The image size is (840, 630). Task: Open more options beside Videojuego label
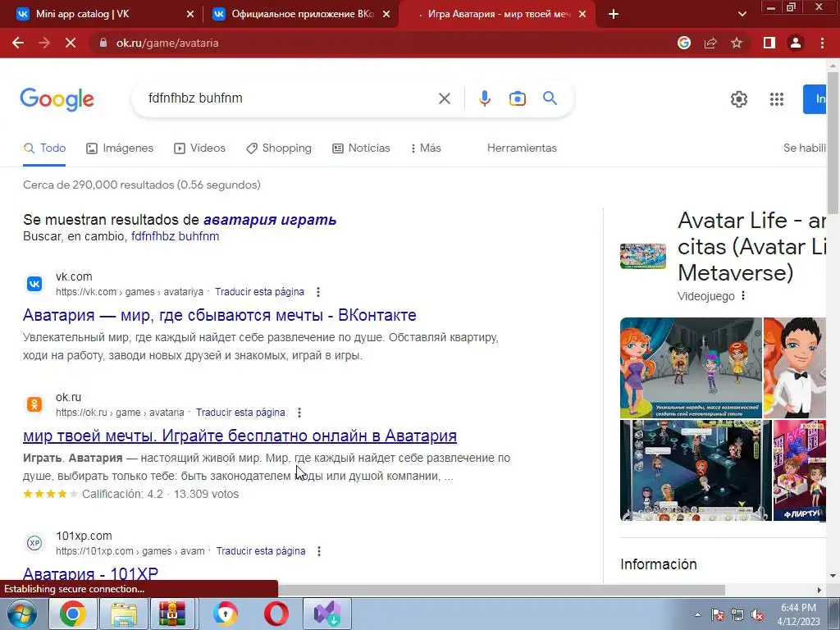(743, 295)
